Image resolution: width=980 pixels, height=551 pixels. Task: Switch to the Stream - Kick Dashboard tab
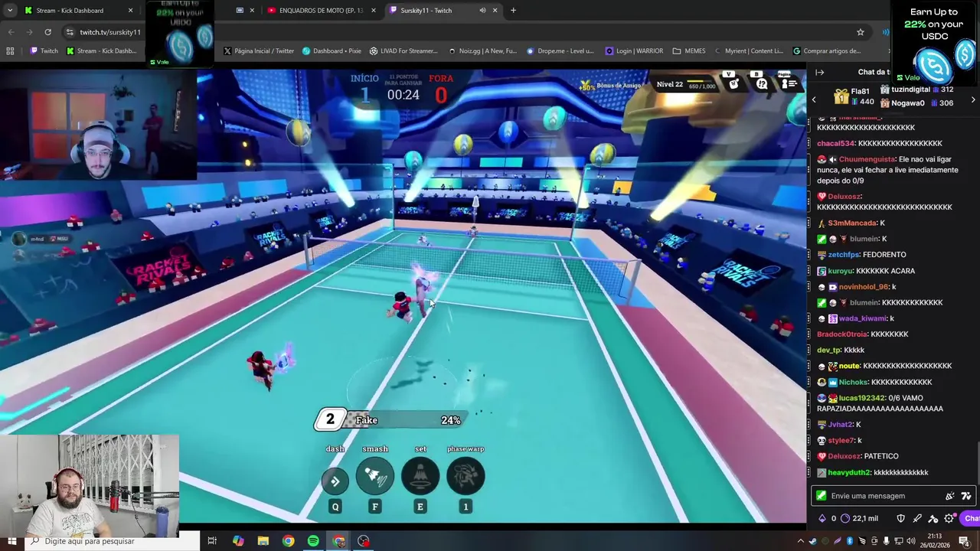click(78, 11)
